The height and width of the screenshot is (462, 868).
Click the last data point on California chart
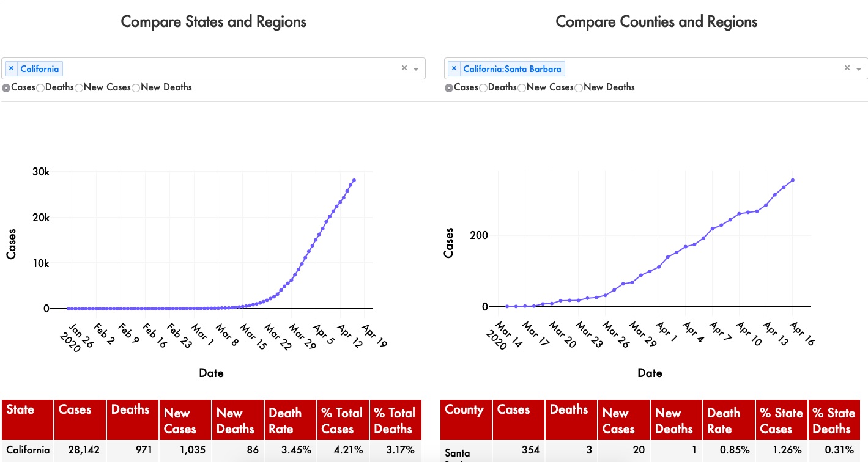(x=354, y=180)
